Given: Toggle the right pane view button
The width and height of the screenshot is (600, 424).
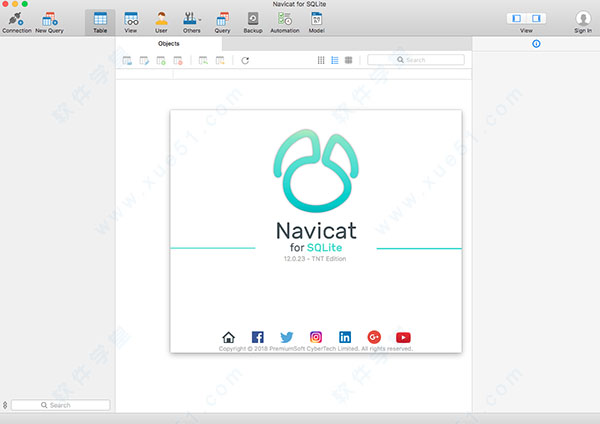Looking at the screenshot, I should coord(535,18).
